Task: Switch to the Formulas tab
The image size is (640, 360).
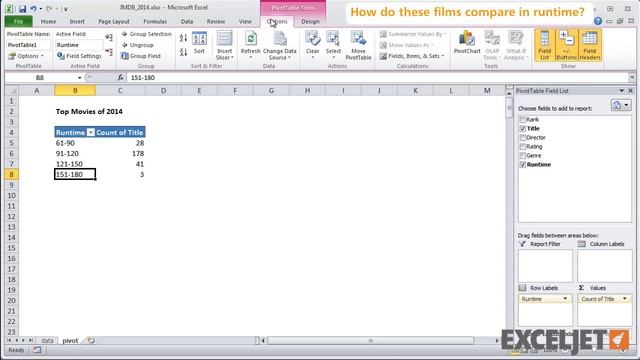Action: 155,21
